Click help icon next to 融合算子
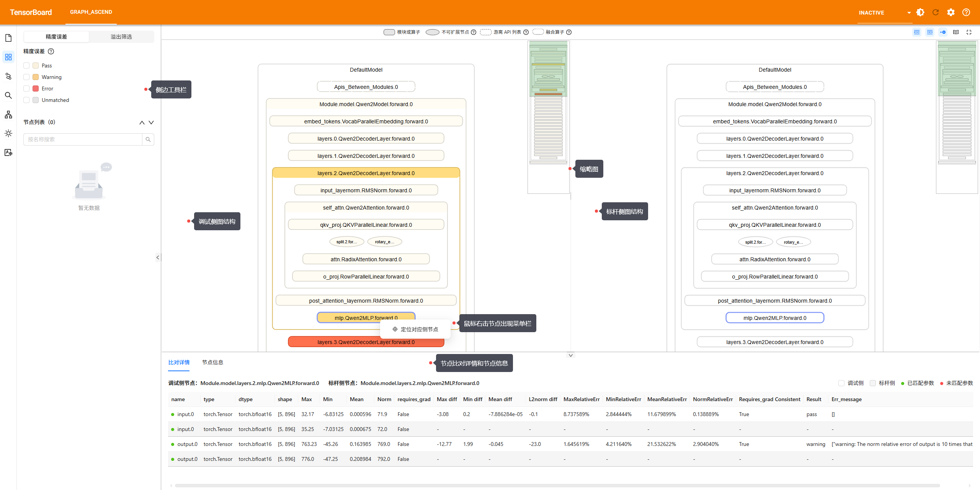The image size is (980, 490). point(569,32)
